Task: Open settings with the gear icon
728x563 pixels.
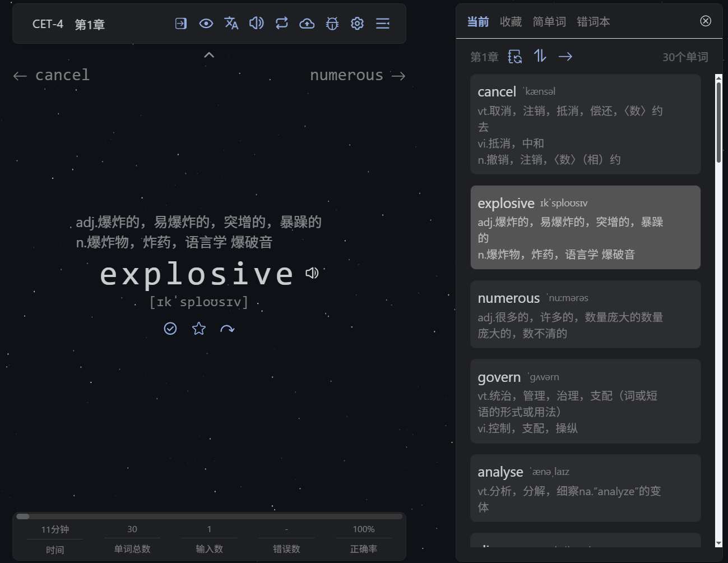Action: (x=358, y=24)
